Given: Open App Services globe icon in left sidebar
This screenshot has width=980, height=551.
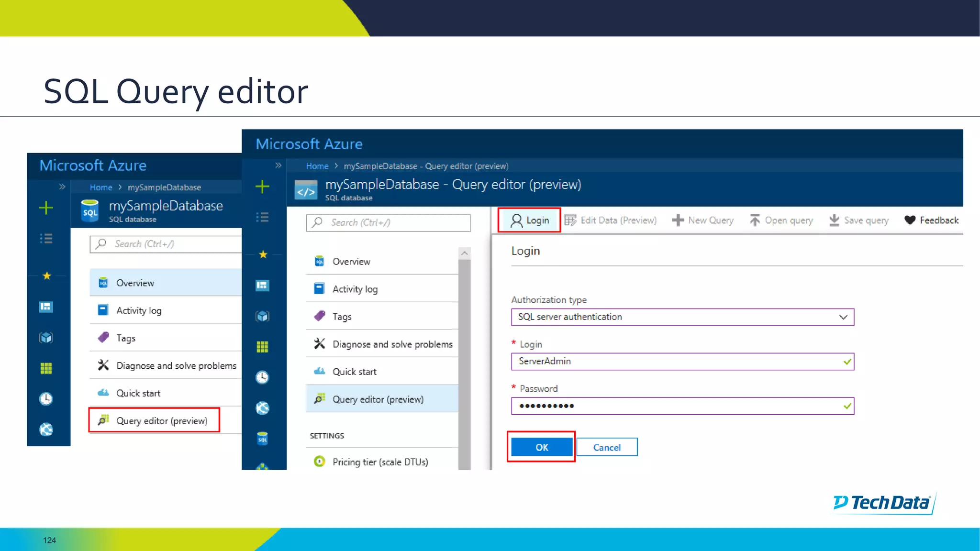Looking at the screenshot, I should [x=46, y=430].
